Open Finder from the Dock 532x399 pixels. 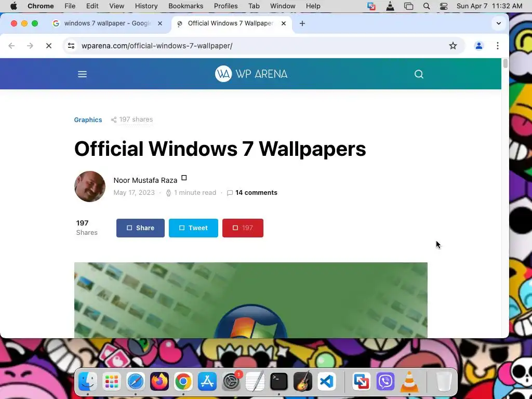(87, 382)
